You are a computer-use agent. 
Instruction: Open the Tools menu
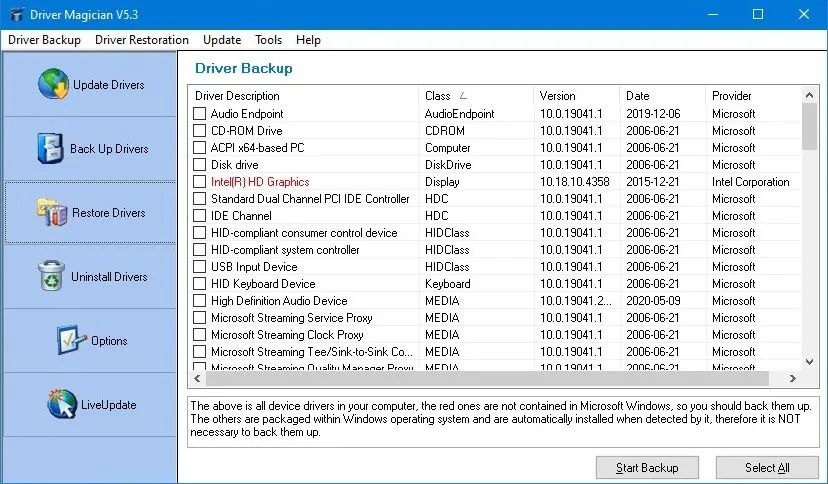pyautogui.click(x=268, y=40)
